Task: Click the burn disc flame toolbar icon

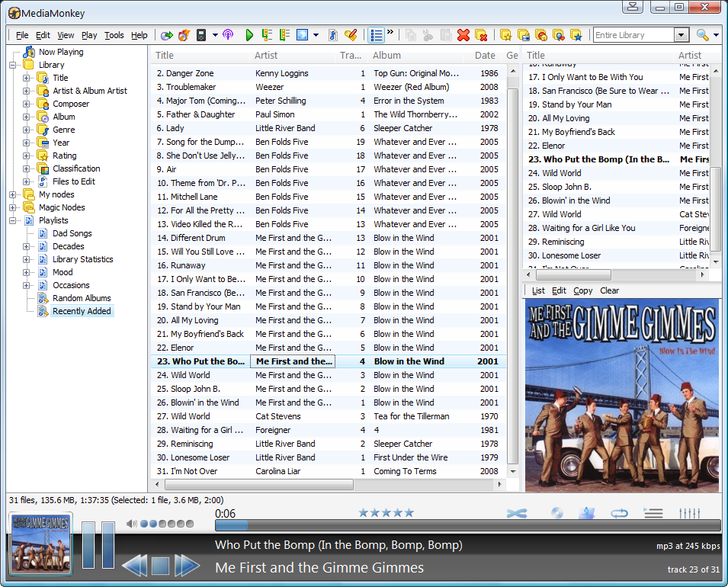Action: click(184, 35)
